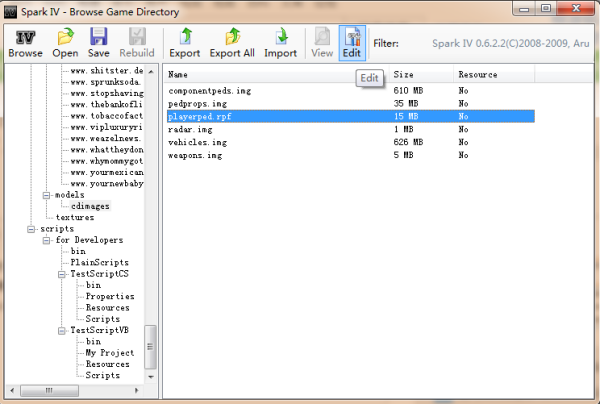Click the Rebuild toolbar icon
The width and height of the screenshot is (600, 404).
135,42
